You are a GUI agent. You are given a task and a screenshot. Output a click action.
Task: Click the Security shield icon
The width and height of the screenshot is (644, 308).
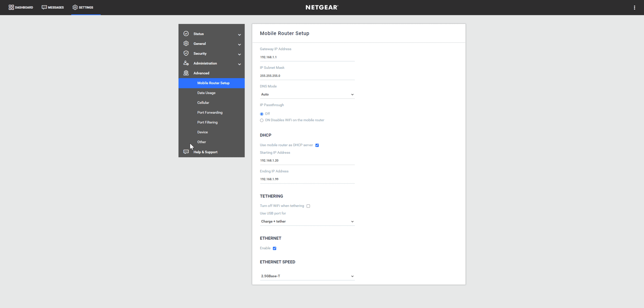point(186,53)
